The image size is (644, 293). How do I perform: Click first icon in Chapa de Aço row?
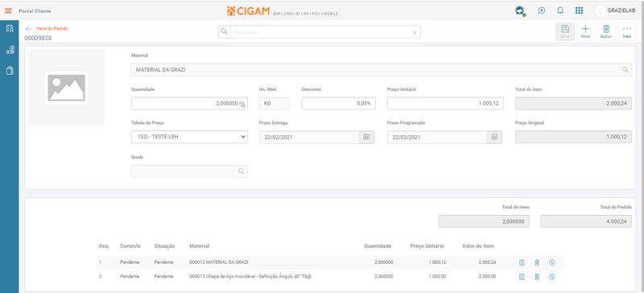click(x=522, y=277)
